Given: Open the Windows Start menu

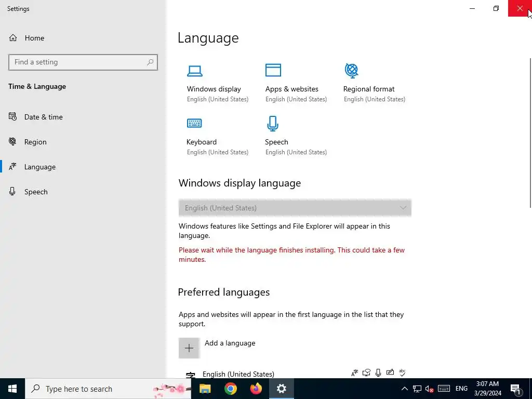Looking at the screenshot, I should [12, 389].
